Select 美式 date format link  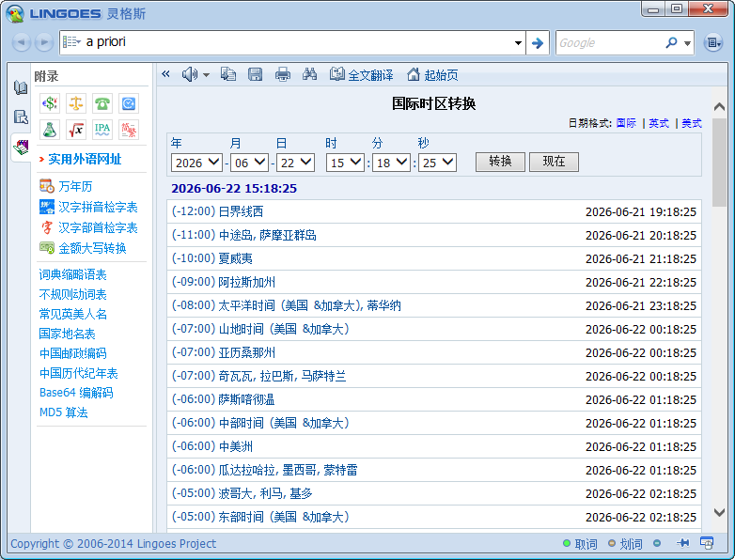pos(692,123)
